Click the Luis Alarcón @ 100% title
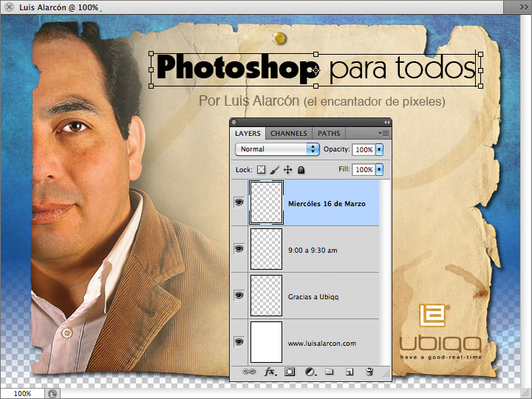 click(58, 7)
